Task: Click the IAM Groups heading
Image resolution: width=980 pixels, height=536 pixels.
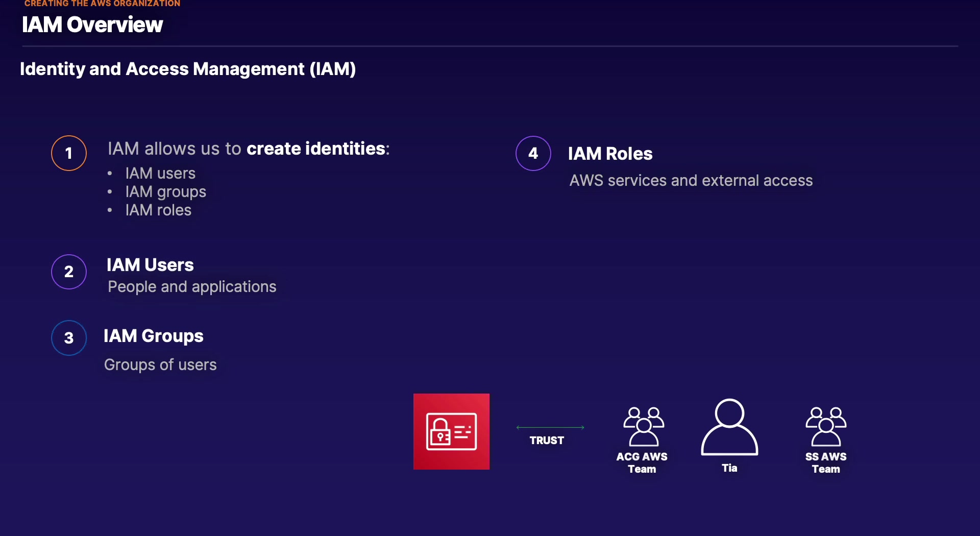Action: (x=154, y=336)
